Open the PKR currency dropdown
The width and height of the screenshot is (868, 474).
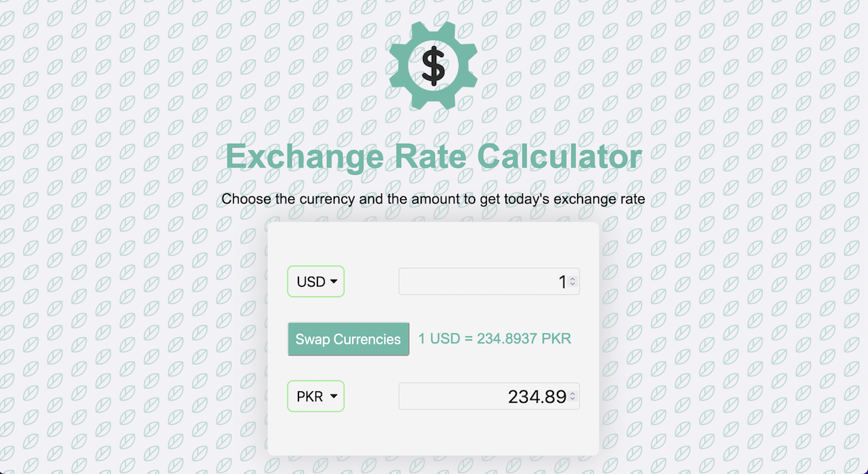[x=315, y=396]
